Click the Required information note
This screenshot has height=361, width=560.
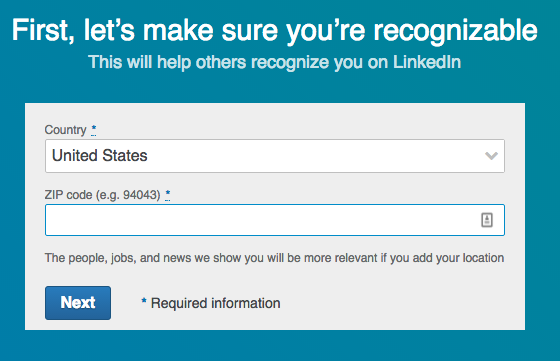click(x=215, y=303)
